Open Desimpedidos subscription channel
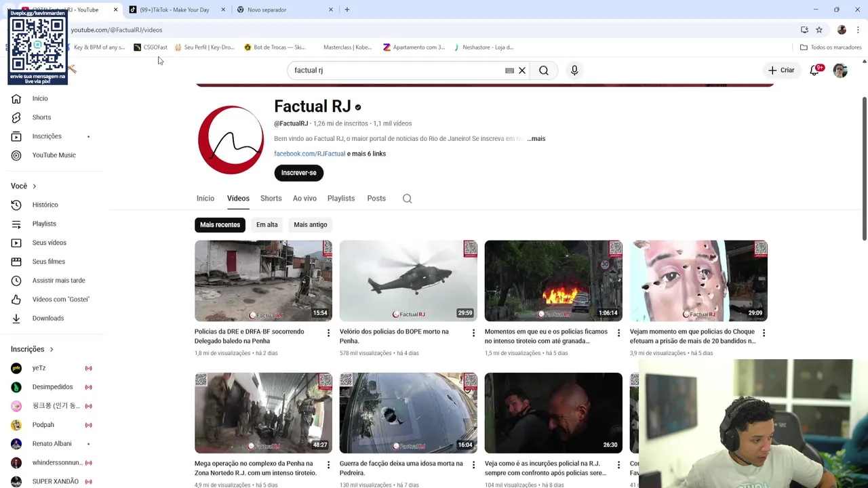 (x=52, y=387)
